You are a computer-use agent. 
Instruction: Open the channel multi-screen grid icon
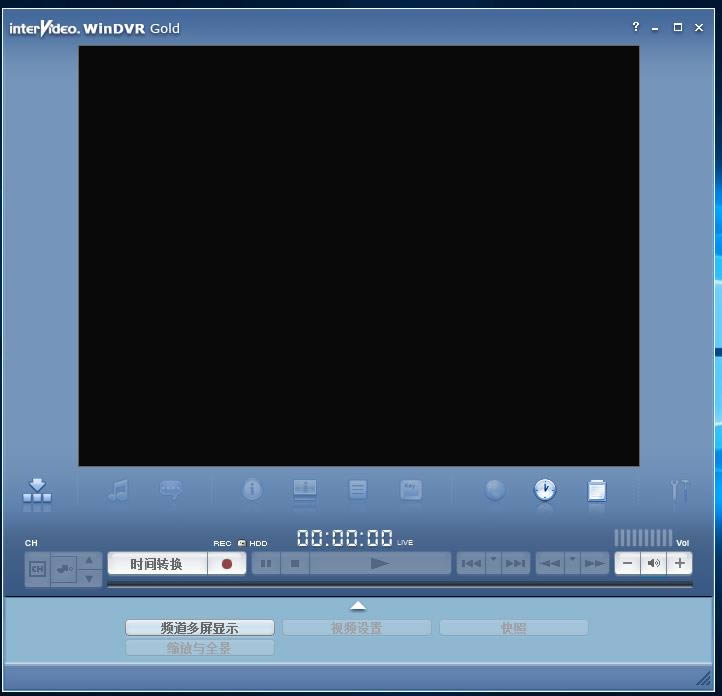(37, 491)
